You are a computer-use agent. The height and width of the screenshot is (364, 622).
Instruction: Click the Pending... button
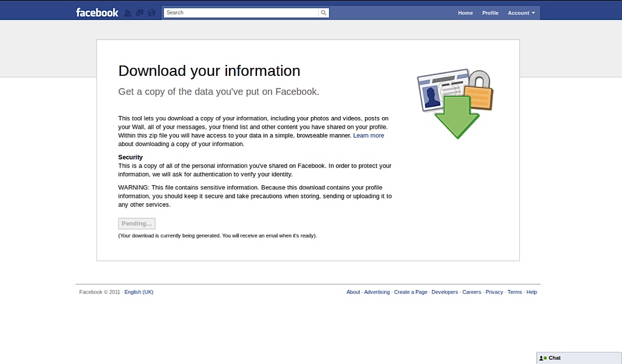pyautogui.click(x=137, y=224)
